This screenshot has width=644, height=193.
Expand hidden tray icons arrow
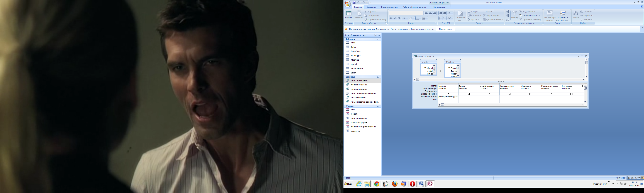point(618,184)
